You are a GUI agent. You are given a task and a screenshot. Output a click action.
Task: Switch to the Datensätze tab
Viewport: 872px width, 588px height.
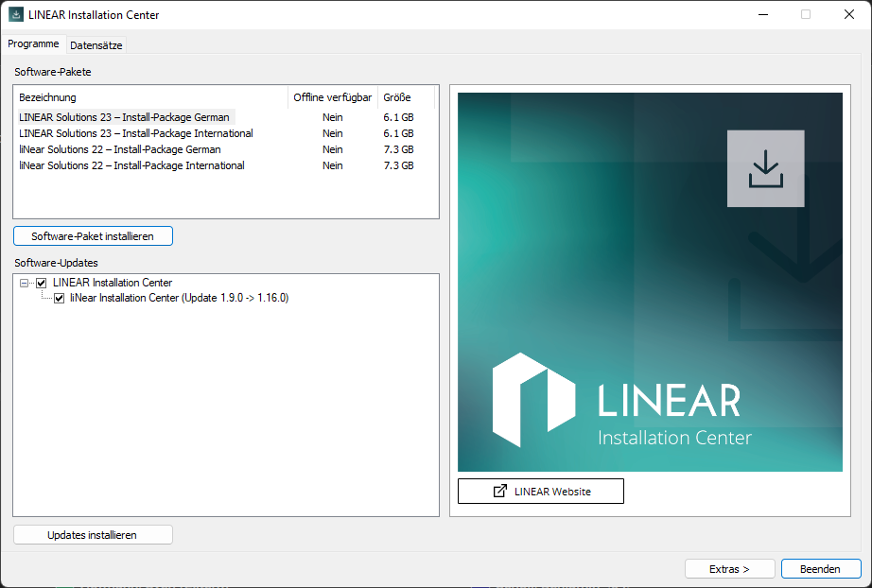point(96,45)
